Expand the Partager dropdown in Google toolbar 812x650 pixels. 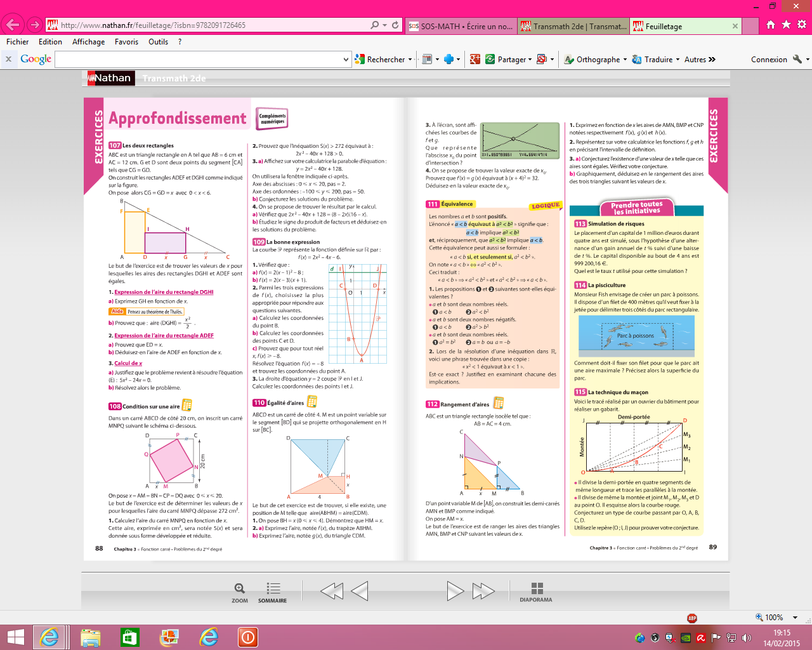[530, 60]
